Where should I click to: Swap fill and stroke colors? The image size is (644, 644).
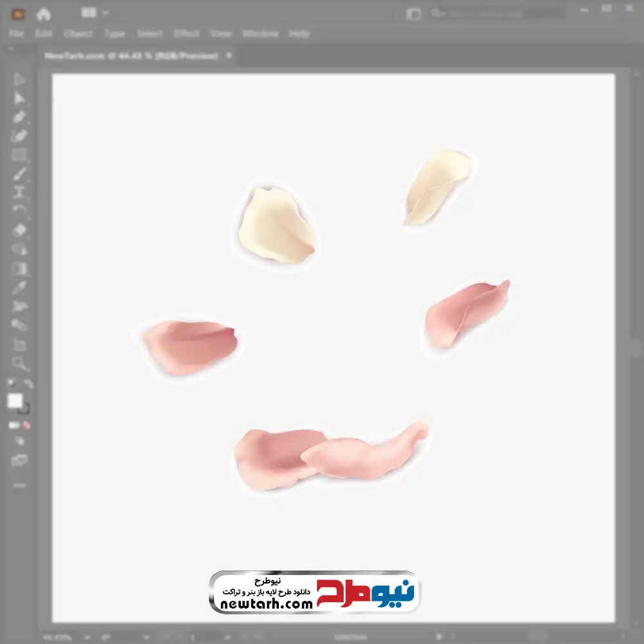click(x=28, y=384)
